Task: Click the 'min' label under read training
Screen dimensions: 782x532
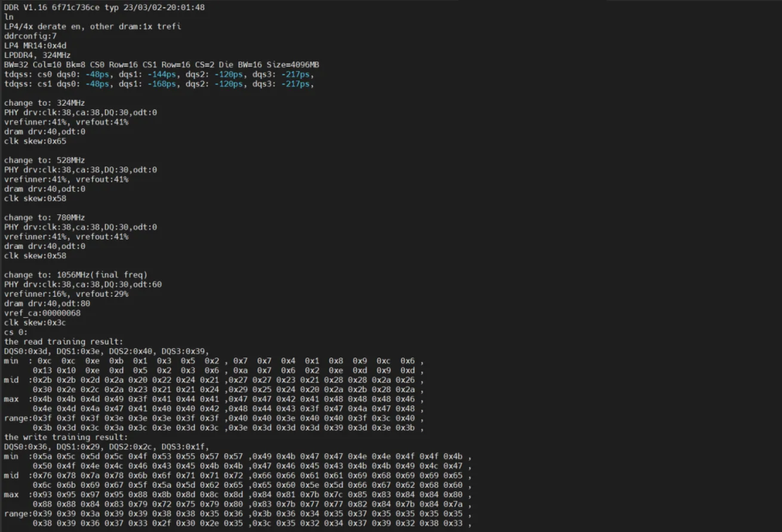Action: click(x=11, y=360)
